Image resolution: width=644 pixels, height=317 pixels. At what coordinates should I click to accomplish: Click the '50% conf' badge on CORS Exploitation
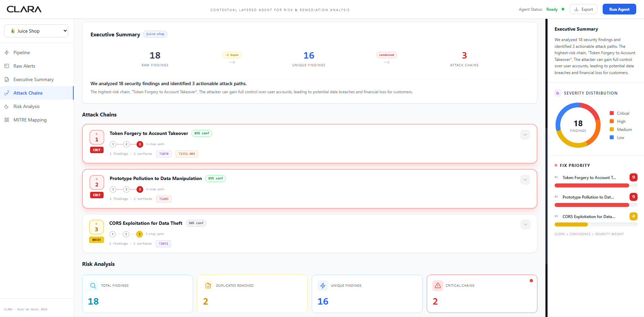[196, 223]
